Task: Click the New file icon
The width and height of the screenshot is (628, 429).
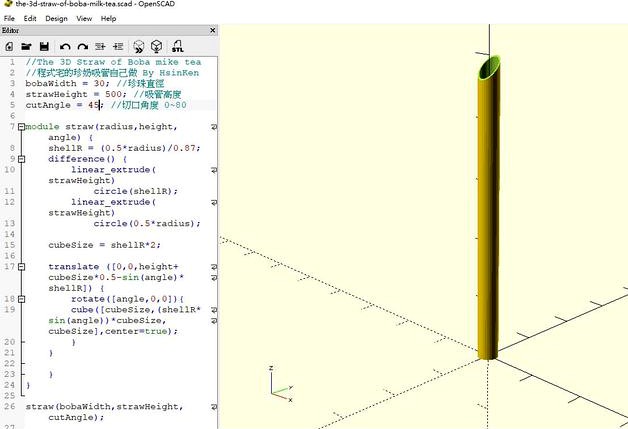Action: tap(9, 46)
